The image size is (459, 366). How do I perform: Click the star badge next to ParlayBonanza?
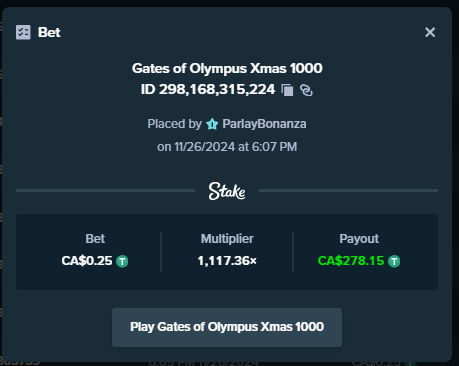point(212,124)
